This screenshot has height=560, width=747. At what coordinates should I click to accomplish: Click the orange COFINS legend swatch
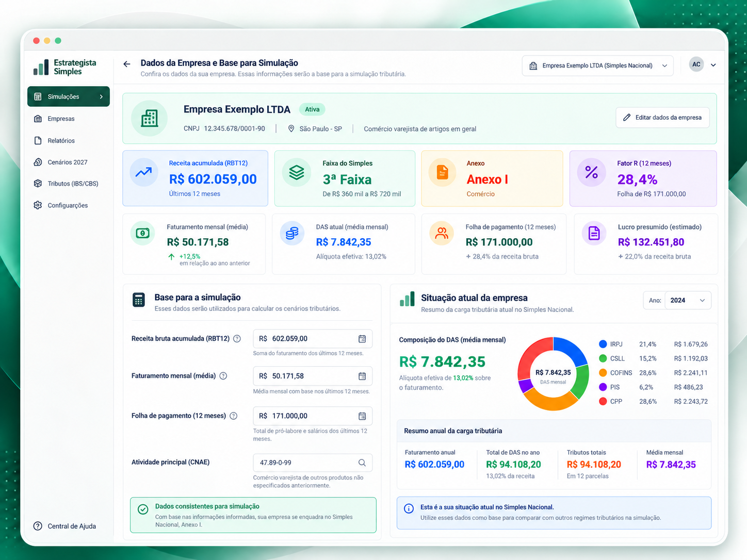coord(603,373)
